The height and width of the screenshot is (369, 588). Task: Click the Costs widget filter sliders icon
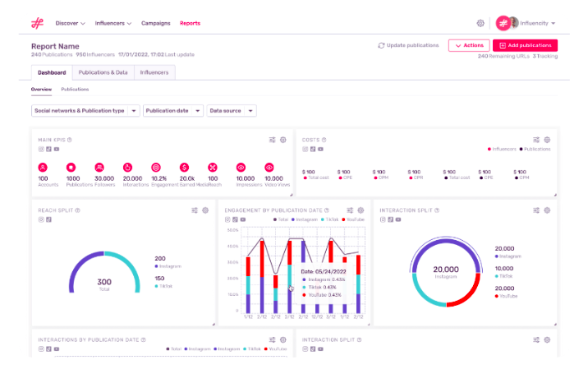click(536, 140)
